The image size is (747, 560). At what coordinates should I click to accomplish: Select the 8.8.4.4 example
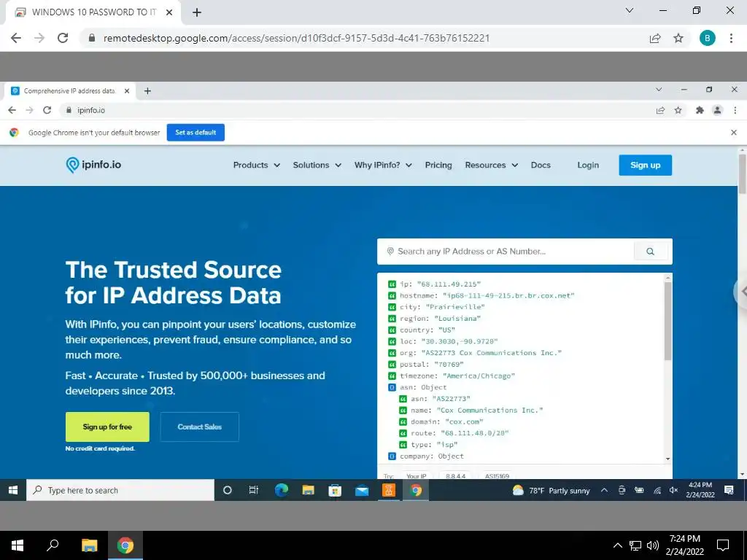(455, 475)
